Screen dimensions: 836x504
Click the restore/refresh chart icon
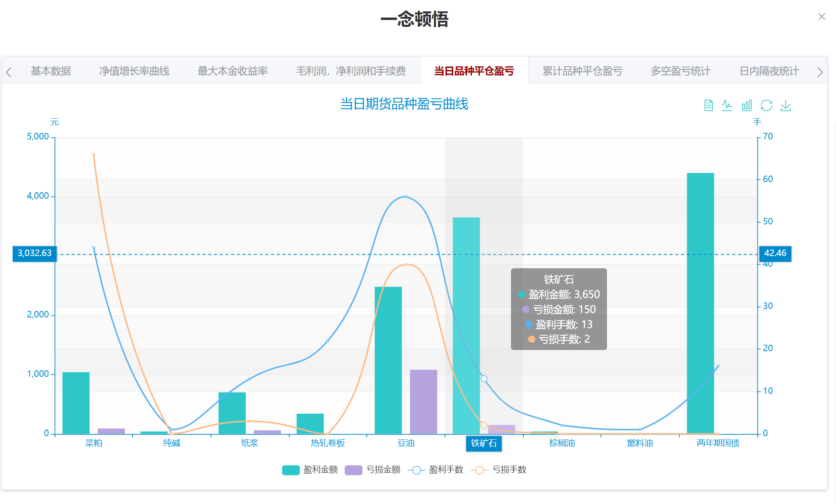coord(766,106)
